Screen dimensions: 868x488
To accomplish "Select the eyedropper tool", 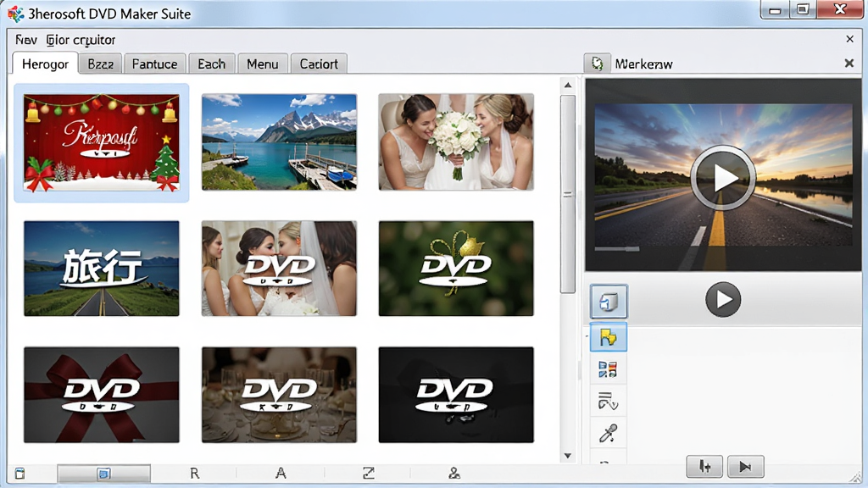I will 608,433.
